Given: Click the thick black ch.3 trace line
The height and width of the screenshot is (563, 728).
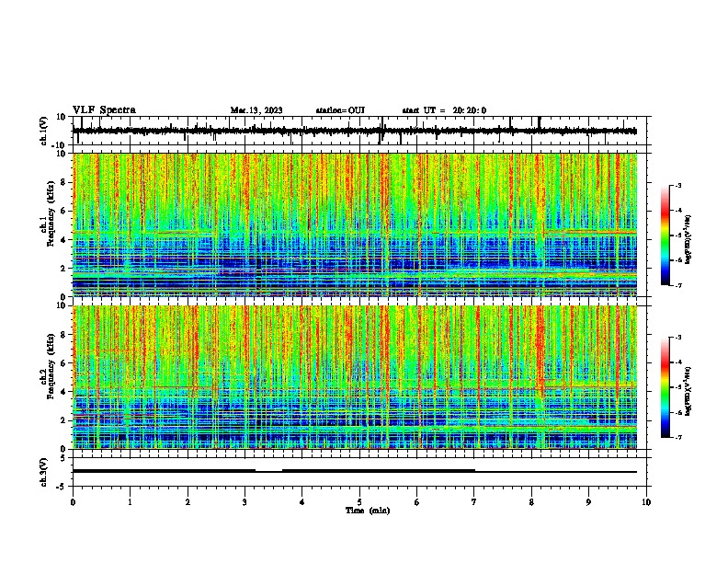Looking at the screenshot, I should (x=355, y=471).
